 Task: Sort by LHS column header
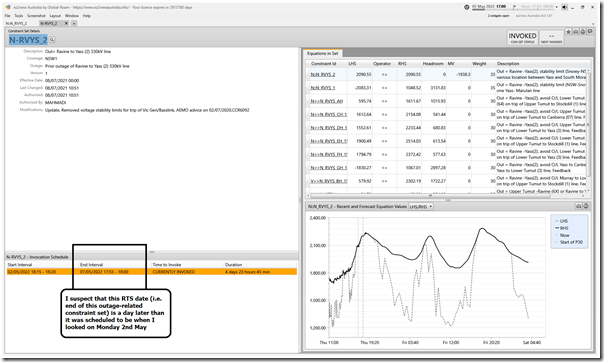[x=352, y=64]
